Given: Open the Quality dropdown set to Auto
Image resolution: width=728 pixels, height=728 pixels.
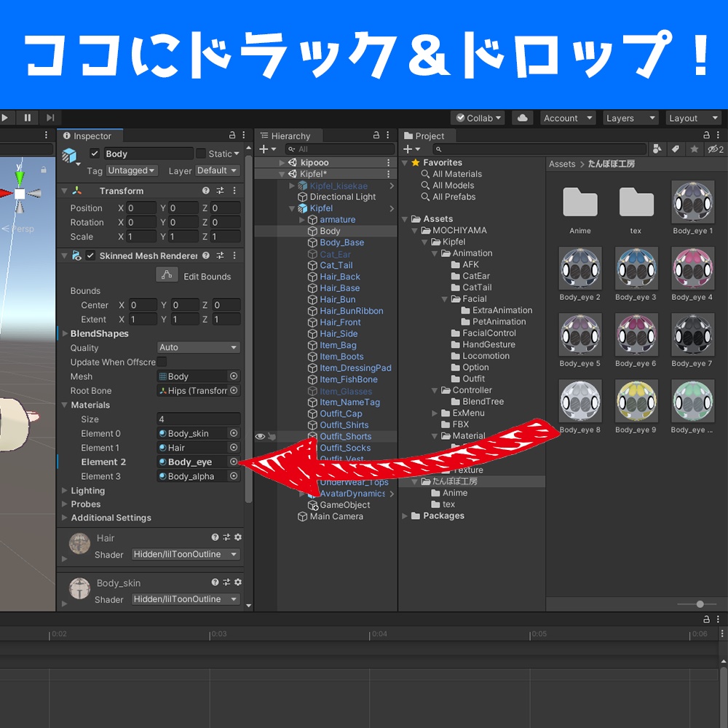Looking at the screenshot, I should coord(198,347).
